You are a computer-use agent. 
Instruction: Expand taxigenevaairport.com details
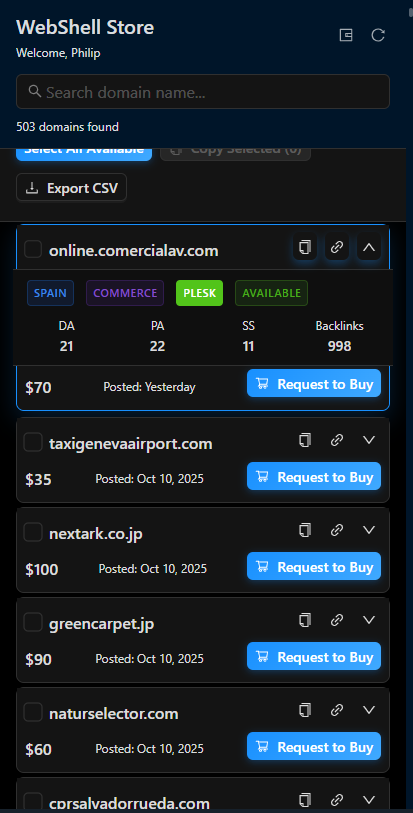pyautogui.click(x=368, y=440)
